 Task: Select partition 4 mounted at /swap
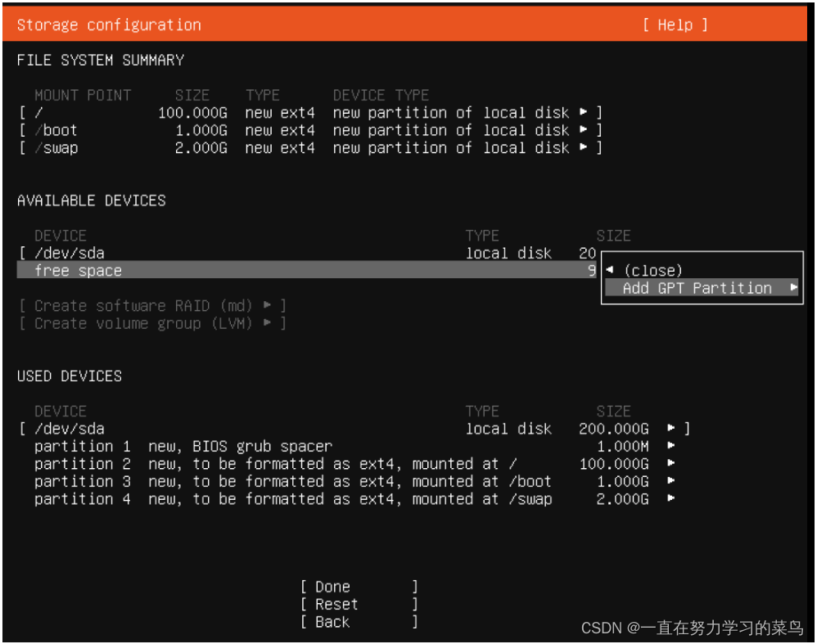[x=354, y=499]
